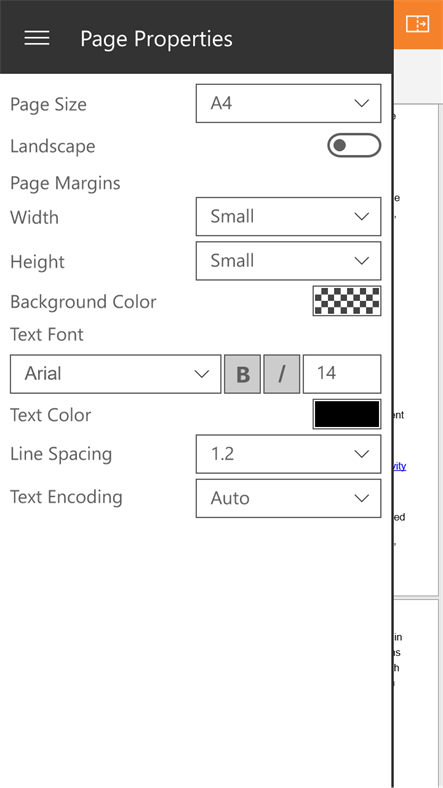Click the Page Size chevron arrow

(x=362, y=104)
